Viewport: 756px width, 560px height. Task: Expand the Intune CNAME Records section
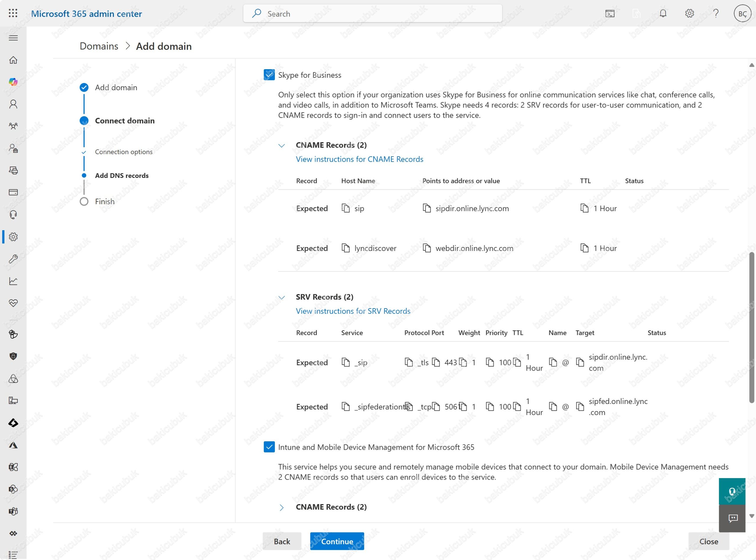pos(281,507)
